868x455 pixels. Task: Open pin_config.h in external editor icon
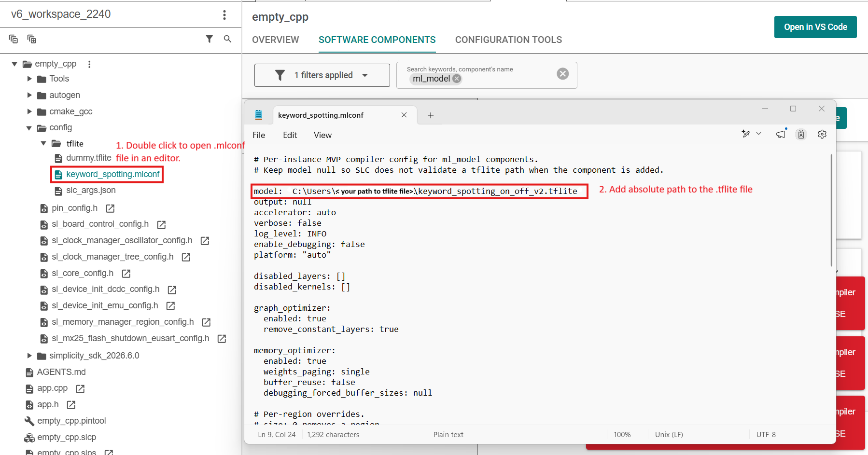[110, 208]
